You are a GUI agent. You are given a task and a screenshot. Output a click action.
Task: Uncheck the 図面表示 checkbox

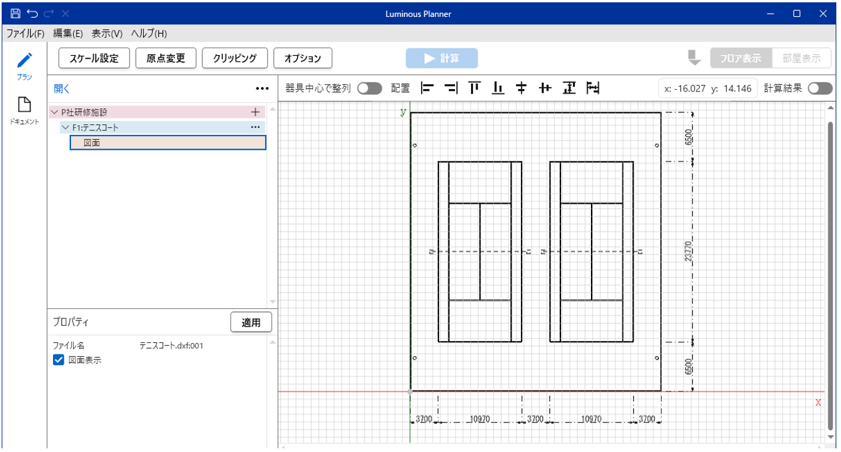(59, 360)
